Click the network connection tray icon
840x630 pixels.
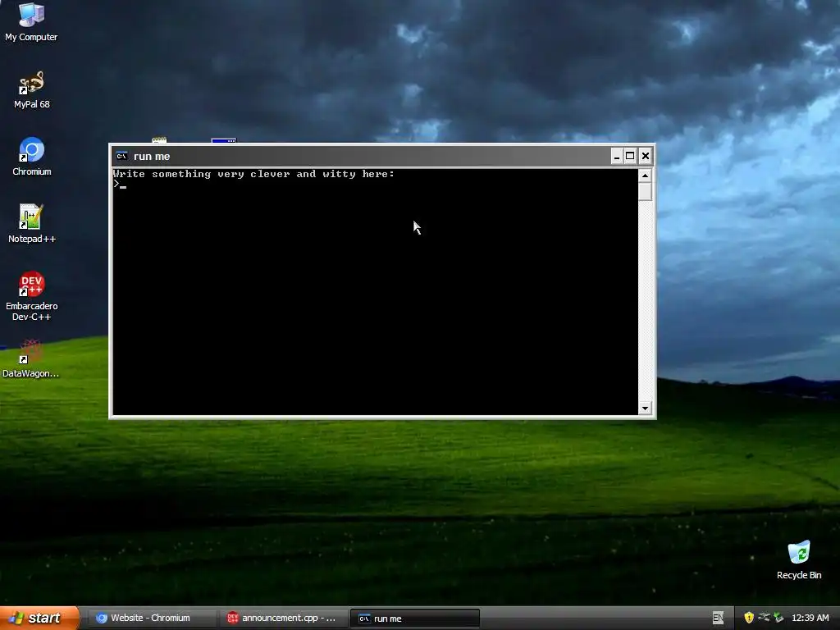764,618
